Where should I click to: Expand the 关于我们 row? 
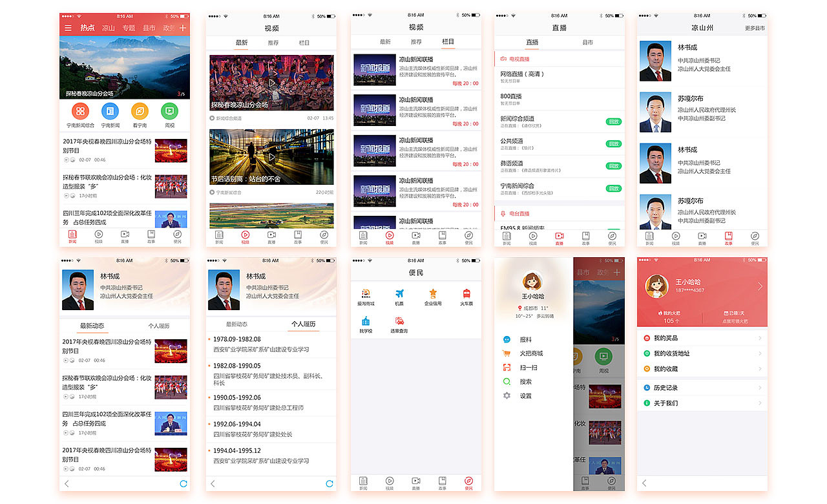click(702, 402)
